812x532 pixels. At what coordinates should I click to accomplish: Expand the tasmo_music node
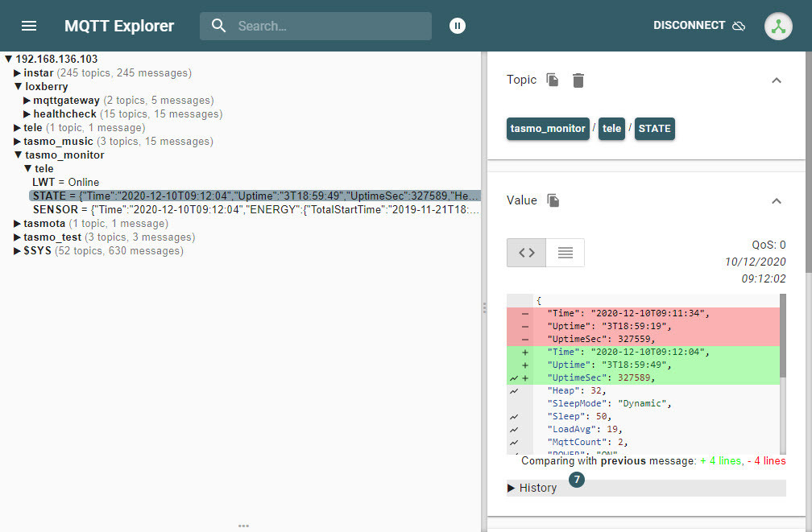[17, 142]
